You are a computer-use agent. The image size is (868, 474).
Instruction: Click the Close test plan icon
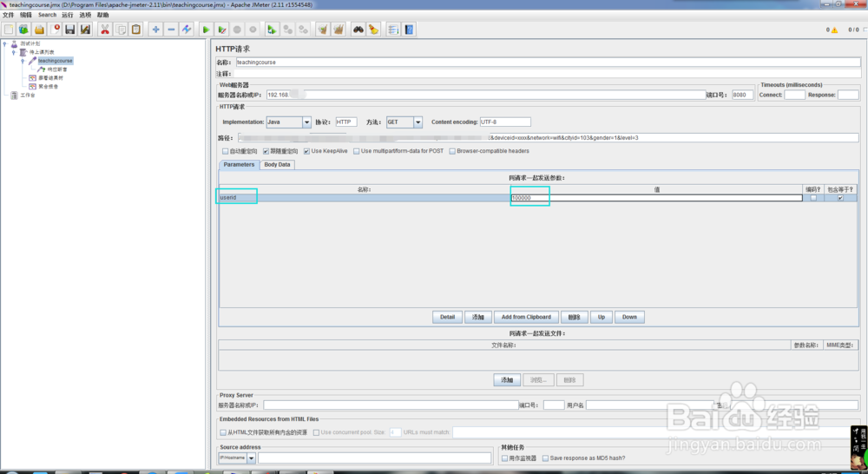tap(55, 30)
